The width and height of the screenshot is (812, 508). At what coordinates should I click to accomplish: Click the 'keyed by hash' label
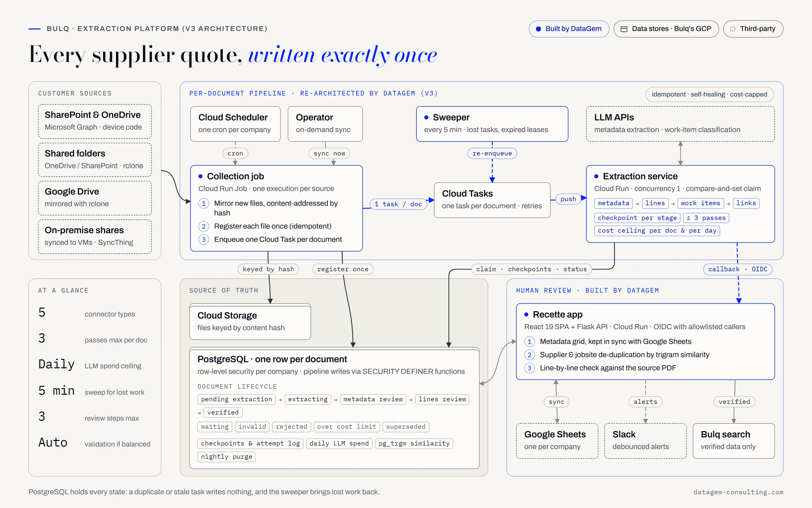pos(268,269)
